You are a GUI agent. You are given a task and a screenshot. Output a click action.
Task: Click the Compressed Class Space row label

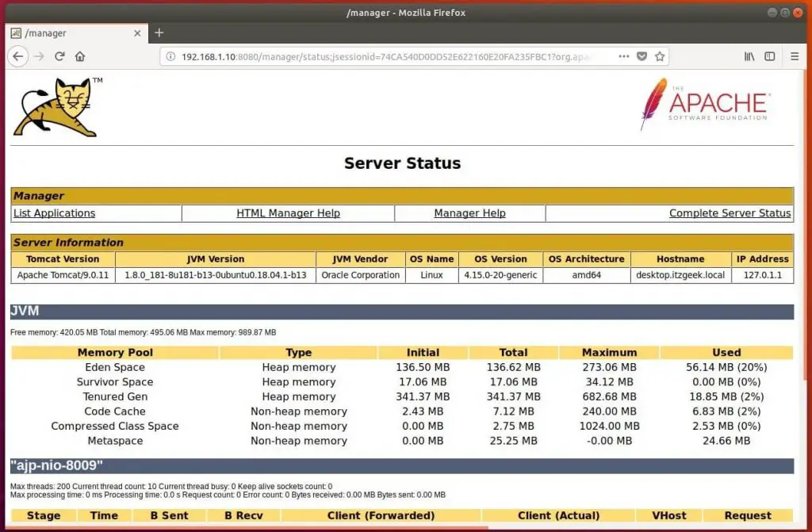click(115, 426)
